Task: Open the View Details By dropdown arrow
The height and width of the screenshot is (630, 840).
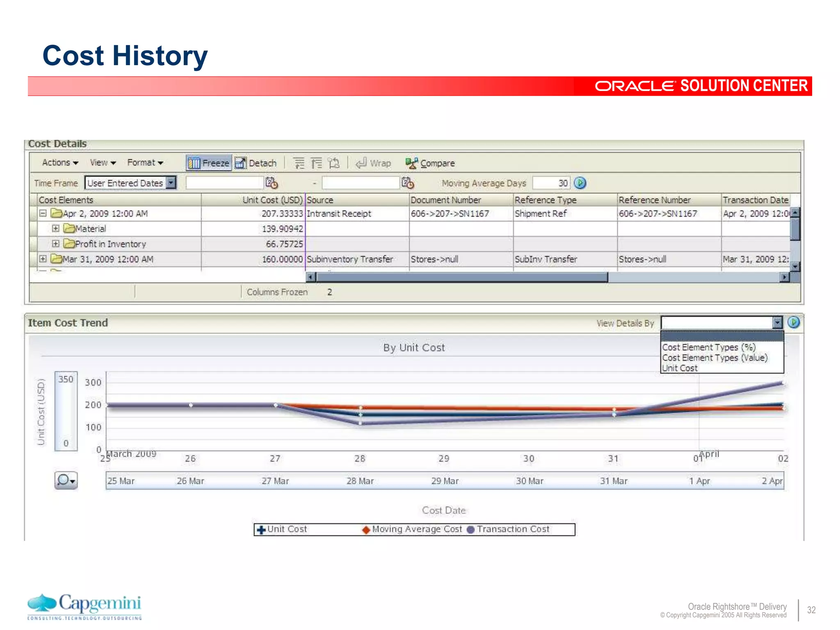Action: [x=777, y=323]
